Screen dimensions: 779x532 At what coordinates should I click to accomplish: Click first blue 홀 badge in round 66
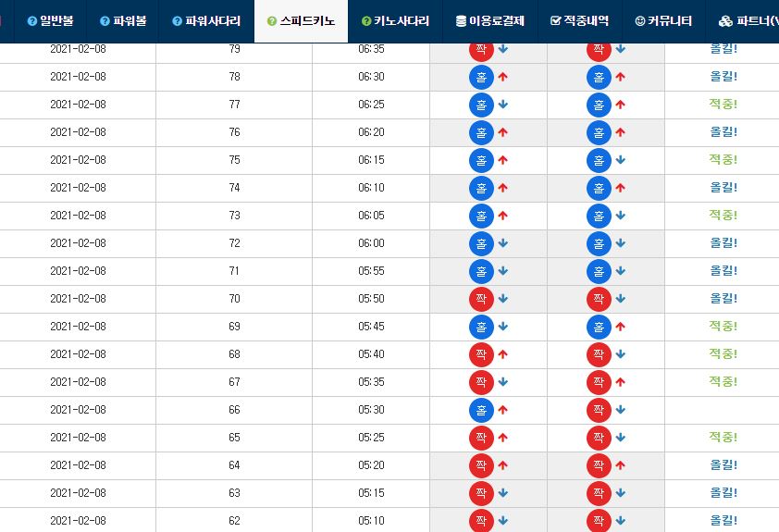click(x=481, y=410)
